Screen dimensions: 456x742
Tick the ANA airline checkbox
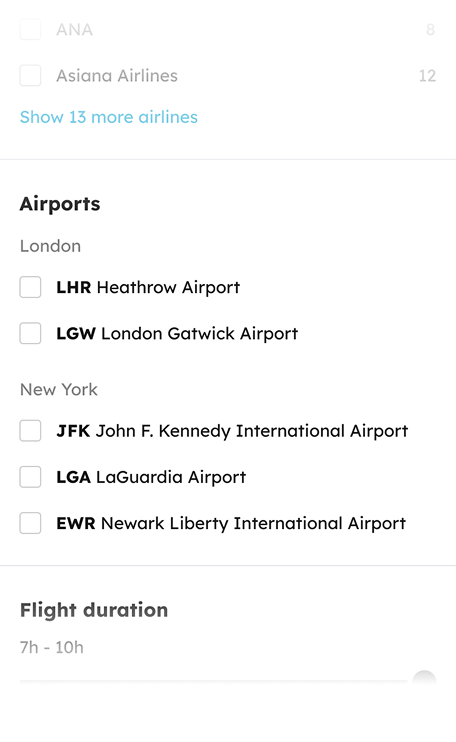pos(30,29)
